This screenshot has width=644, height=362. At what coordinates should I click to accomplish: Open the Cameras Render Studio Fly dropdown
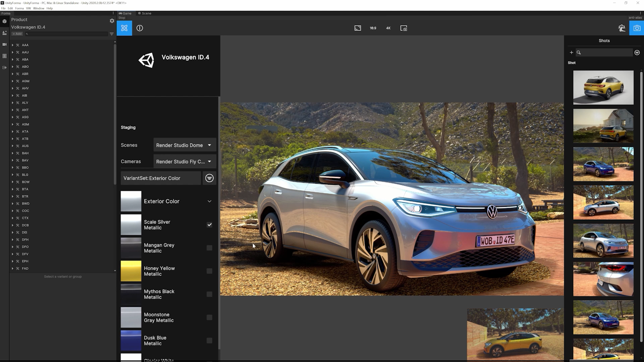coord(184,161)
